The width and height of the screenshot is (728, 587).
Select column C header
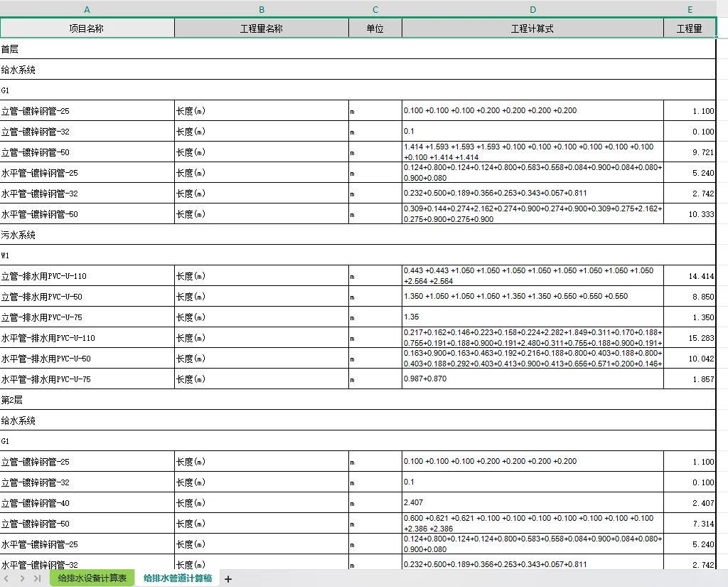click(x=375, y=9)
